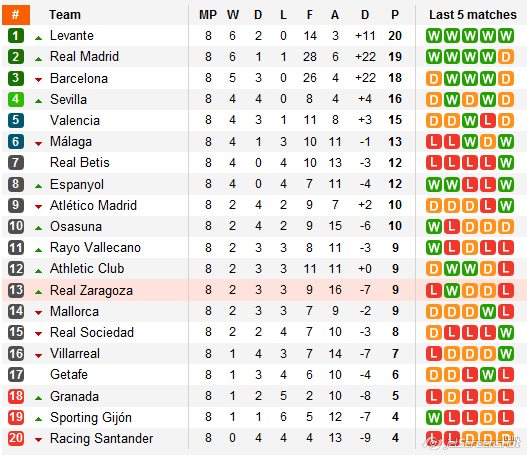
Task: Click the Last 5 matches header
Action: click(473, 15)
